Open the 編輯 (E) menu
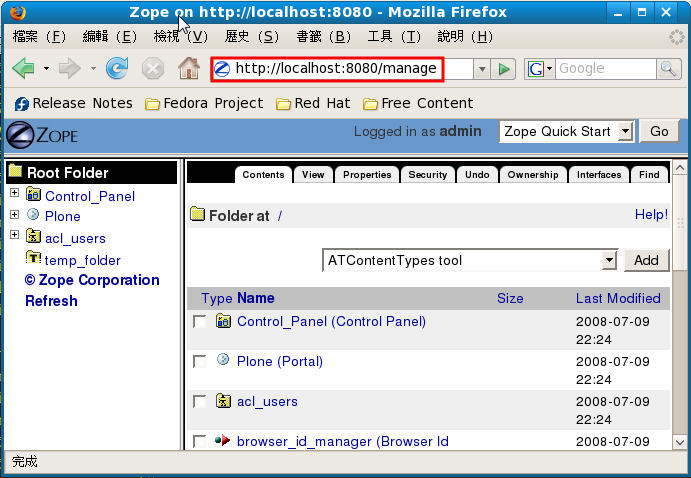 (x=110, y=36)
